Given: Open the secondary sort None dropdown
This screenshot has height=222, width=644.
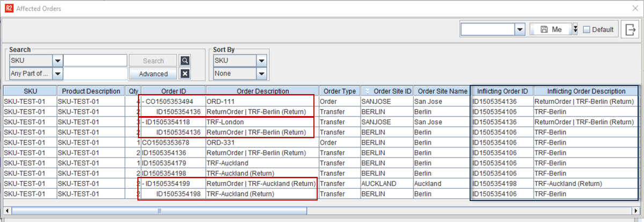Looking at the screenshot, I should click(261, 74).
